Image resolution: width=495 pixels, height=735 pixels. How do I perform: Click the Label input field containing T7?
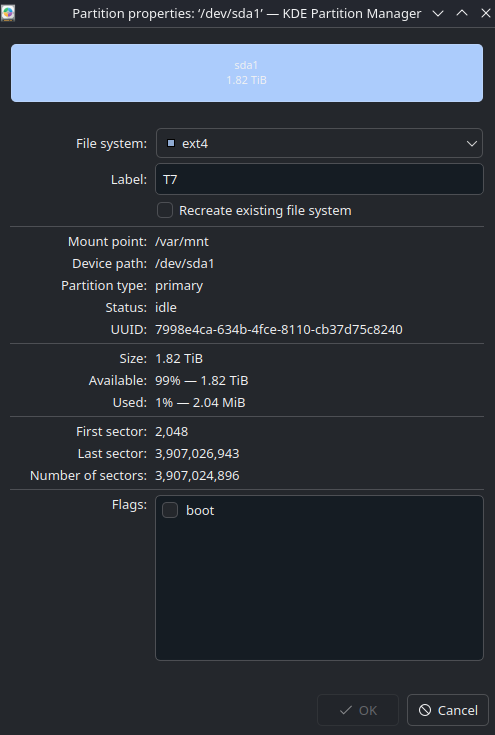319,179
